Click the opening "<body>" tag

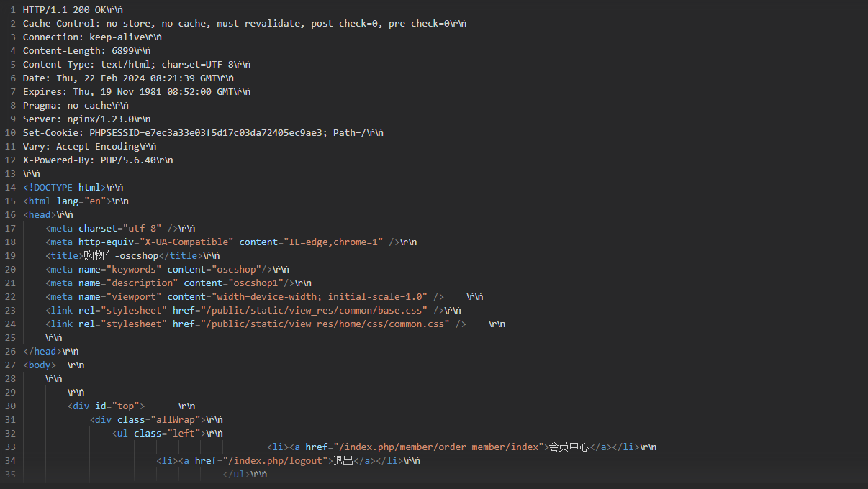pyautogui.click(x=40, y=365)
